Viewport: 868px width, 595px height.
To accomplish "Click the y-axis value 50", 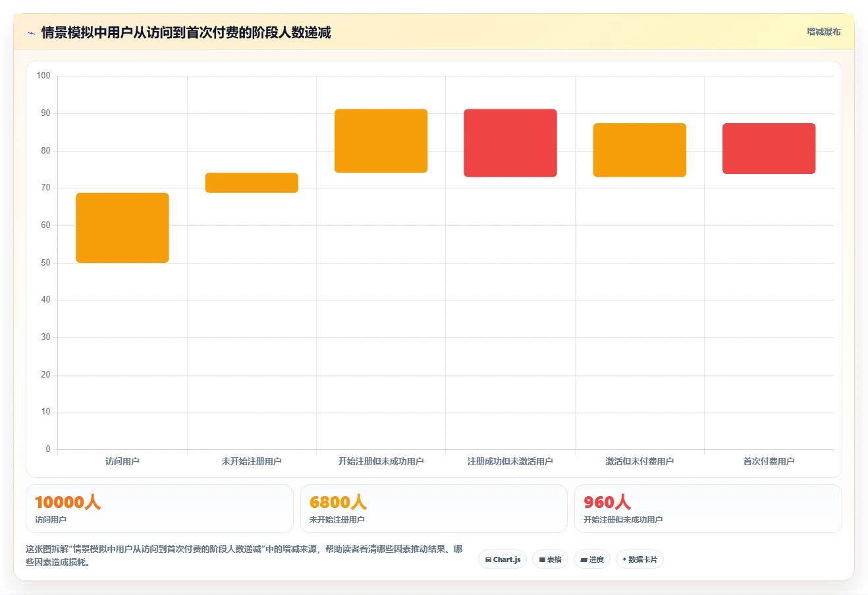I will coord(45,263).
